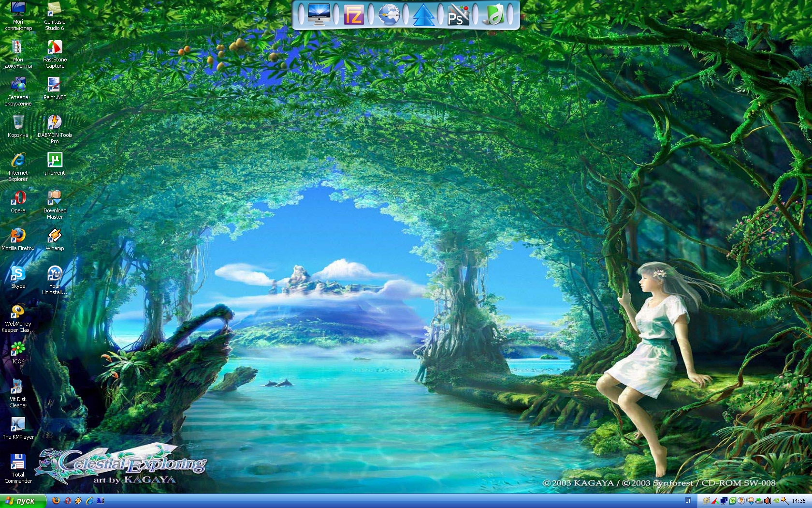Launch Firefox from the Quick Launch bar
This screenshot has width=812, height=508.
point(56,501)
